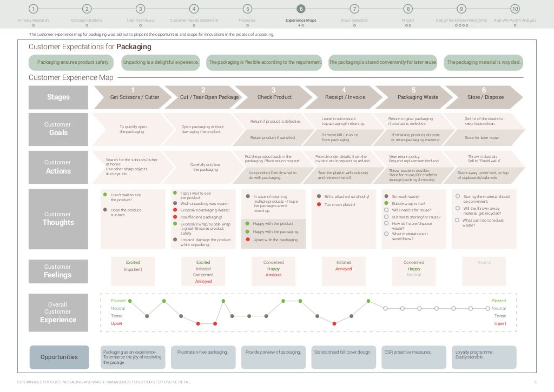Viewport: 554px width, 392px height.
Task: Click 'Anxious' feeling in Check Product column
Action: (273, 275)
